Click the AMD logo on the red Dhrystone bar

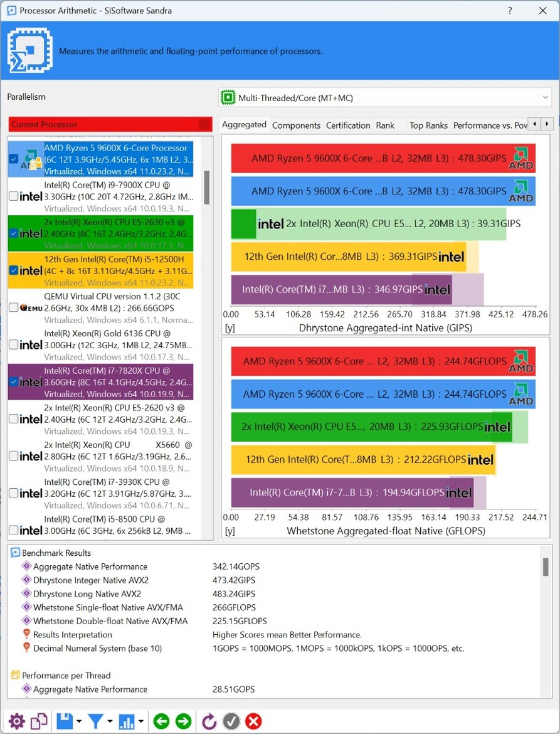point(521,158)
